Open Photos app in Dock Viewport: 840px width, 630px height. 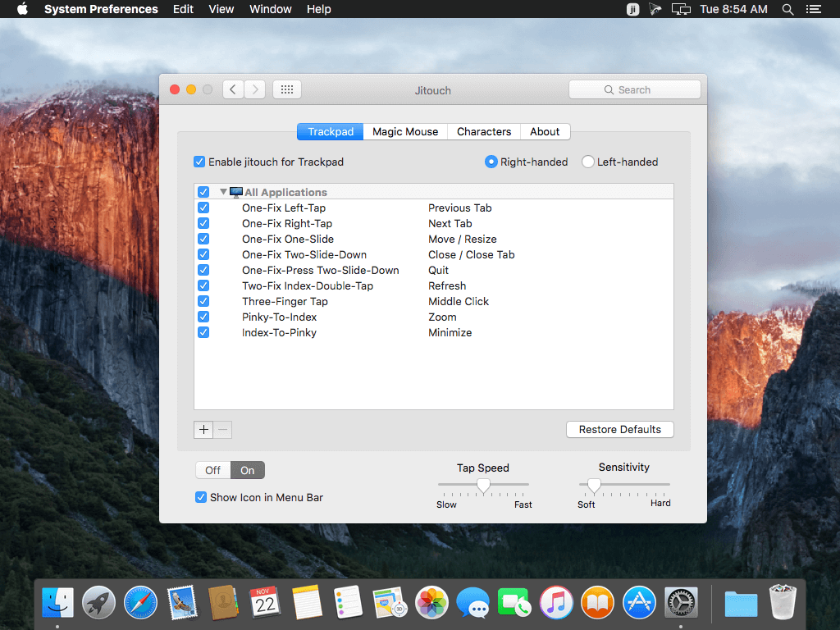pyautogui.click(x=431, y=602)
